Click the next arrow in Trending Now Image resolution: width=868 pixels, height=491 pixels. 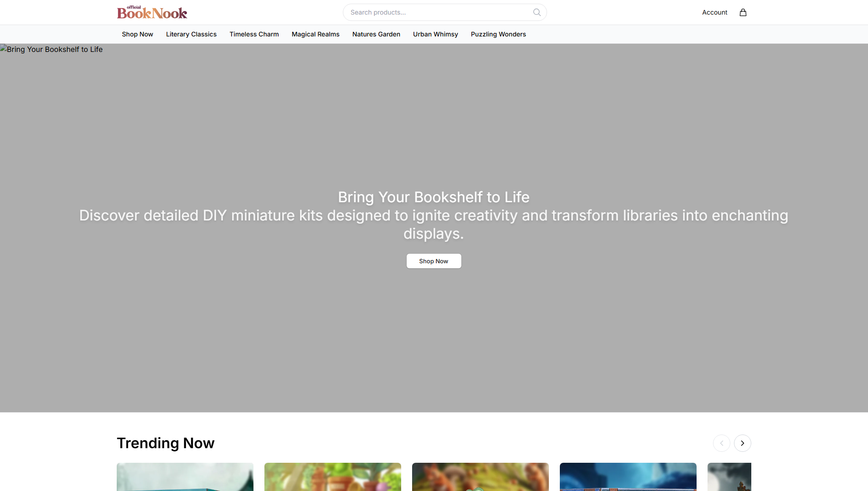pos(743,443)
